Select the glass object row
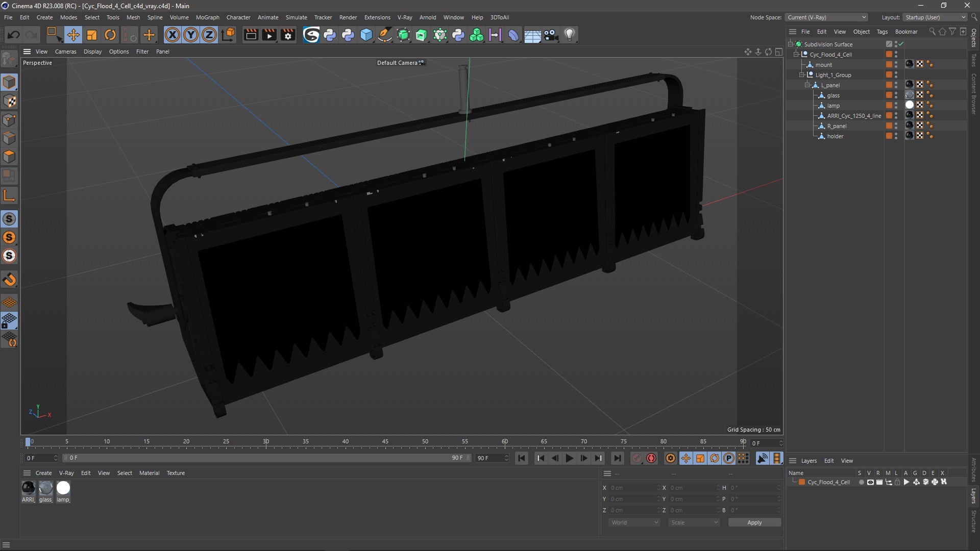Image resolution: width=980 pixels, height=551 pixels. tap(833, 95)
